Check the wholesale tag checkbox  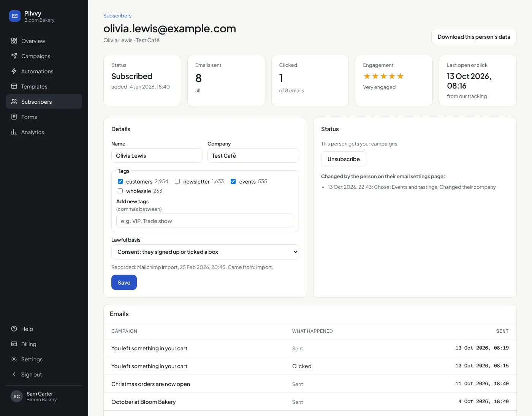(120, 191)
